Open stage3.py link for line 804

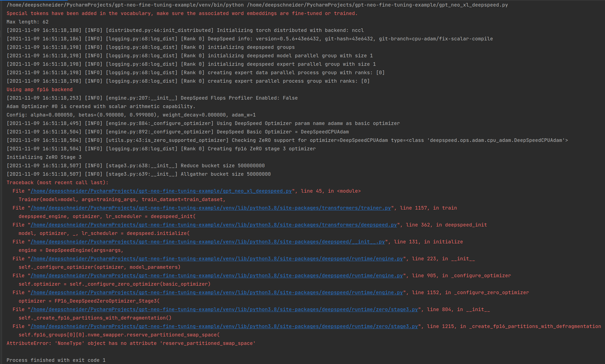224,309
